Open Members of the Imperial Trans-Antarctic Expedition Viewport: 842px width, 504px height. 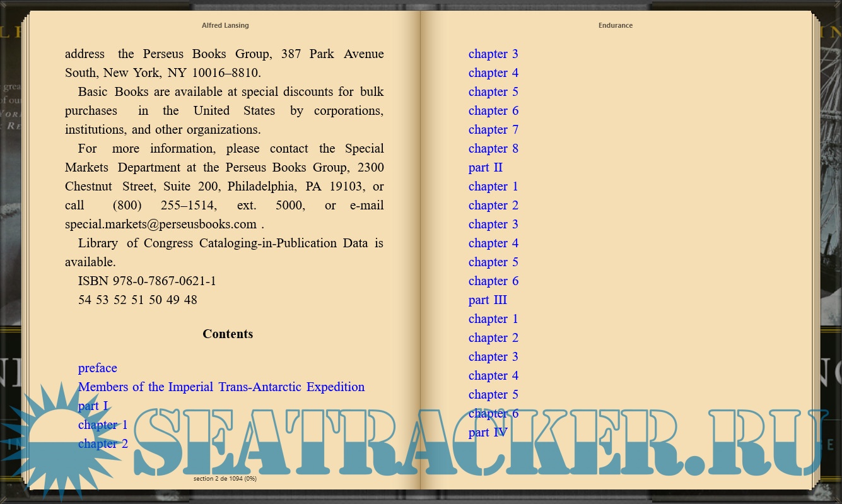(x=221, y=387)
